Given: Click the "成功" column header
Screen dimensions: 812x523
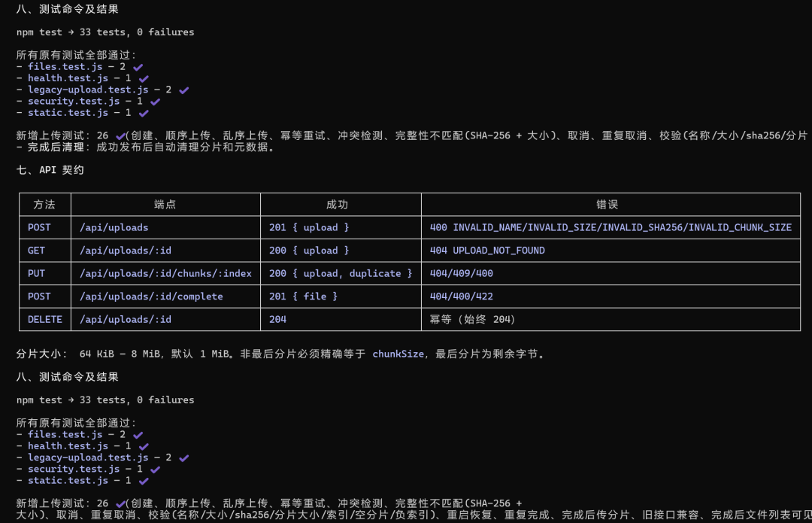Looking at the screenshot, I should coord(341,204).
